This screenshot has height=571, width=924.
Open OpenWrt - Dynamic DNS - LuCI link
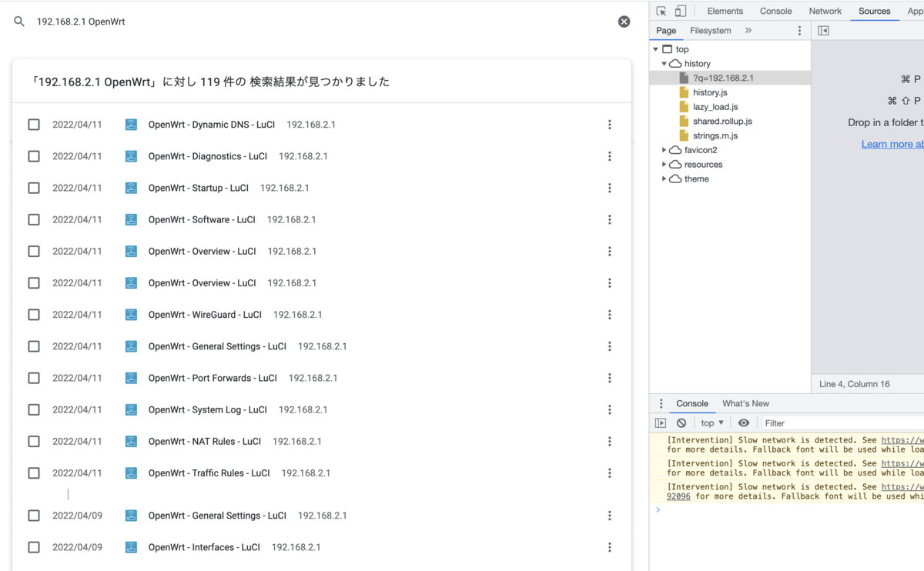(212, 125)
